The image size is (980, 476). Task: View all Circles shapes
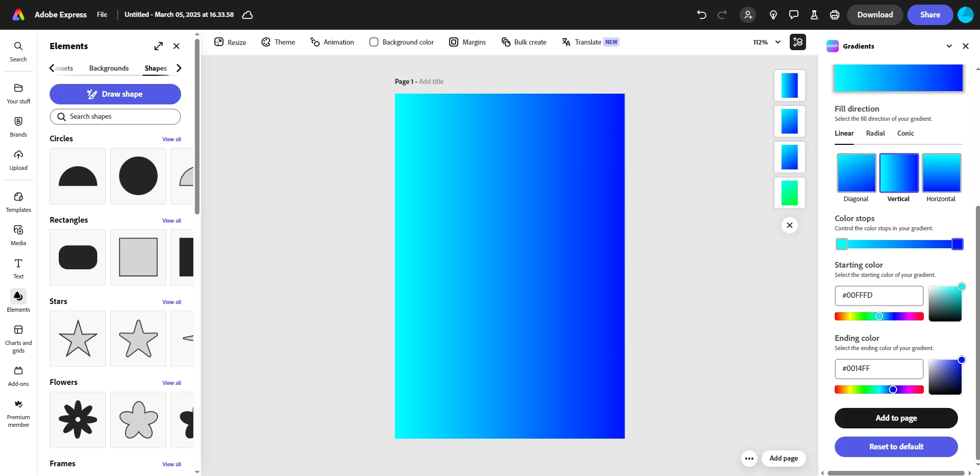(x=172, y=139)
